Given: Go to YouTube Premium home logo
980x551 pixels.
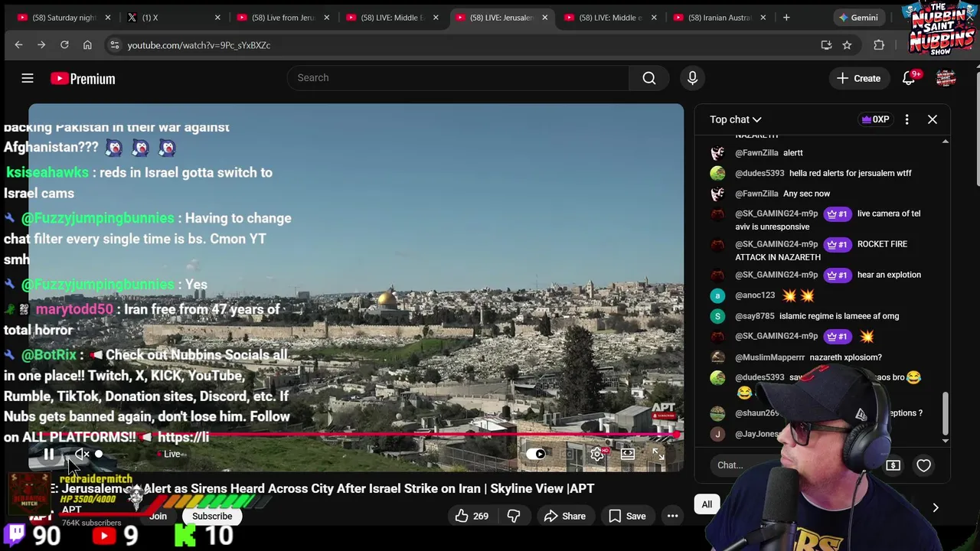Looking at the screenshot, I should click(83, 78).
